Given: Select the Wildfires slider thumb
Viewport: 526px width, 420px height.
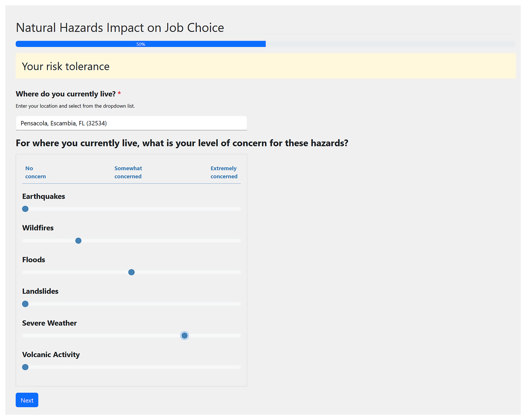Looking at the screenshot, I should click(x=78, y=240).
